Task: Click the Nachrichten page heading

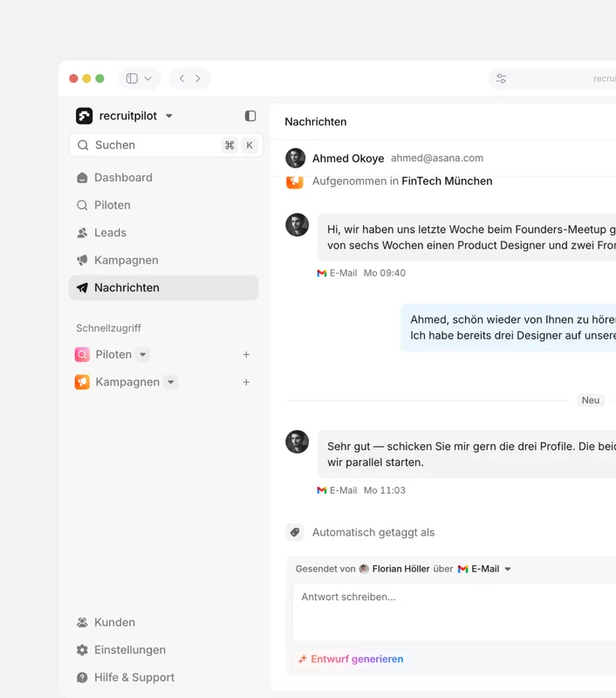Action: coord(316,122)
